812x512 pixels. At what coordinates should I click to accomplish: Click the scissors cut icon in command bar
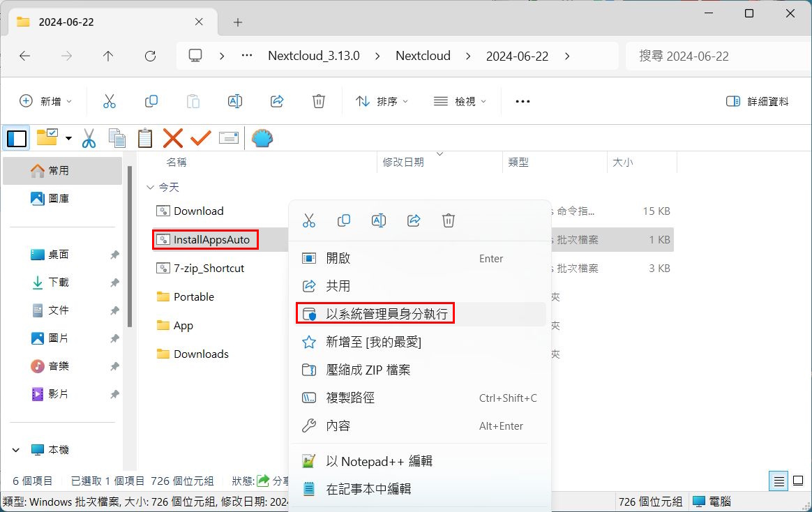pos(110,101)
